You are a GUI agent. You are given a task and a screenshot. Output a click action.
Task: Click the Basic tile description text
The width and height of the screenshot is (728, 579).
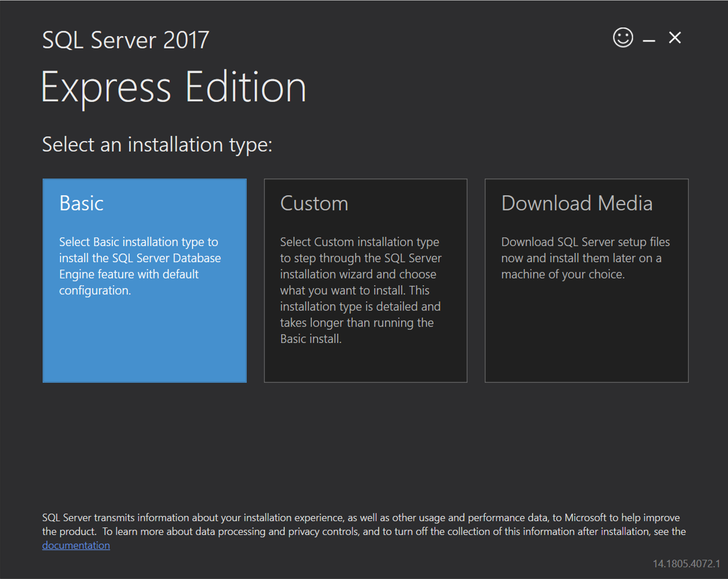(x=139, y=266)
